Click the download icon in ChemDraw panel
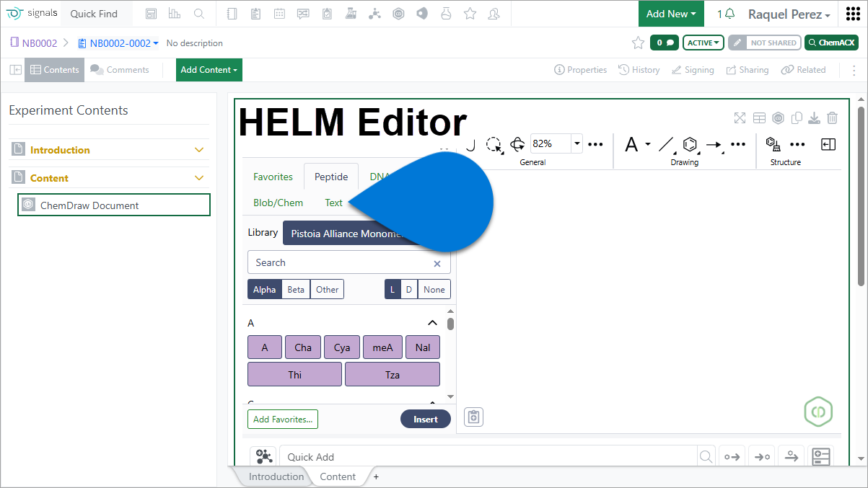This screenshot has width=868, height=488. 814,118
